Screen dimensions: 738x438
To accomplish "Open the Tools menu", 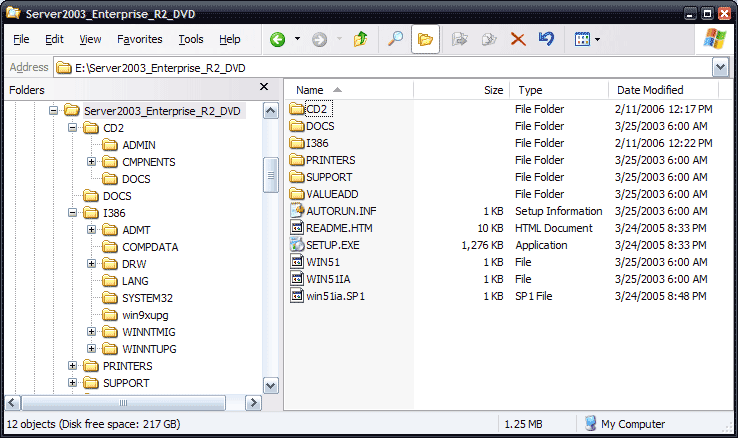I will coord(190,40).
